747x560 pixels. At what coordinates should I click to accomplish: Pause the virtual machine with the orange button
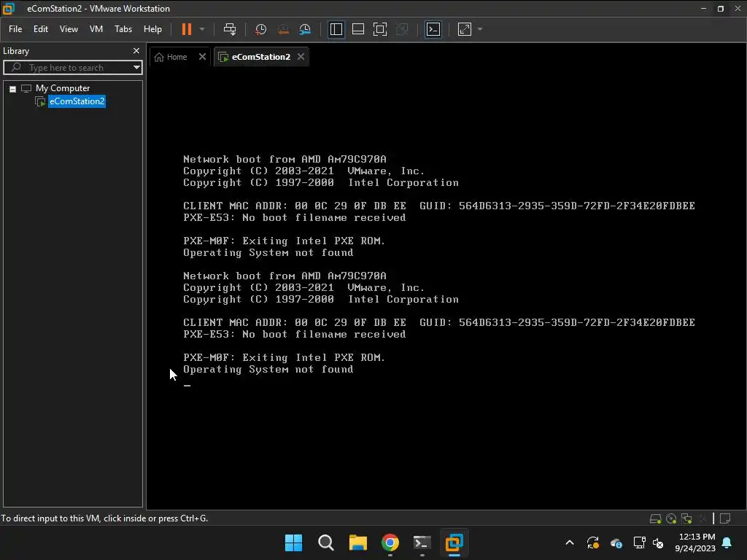[186, 29]
